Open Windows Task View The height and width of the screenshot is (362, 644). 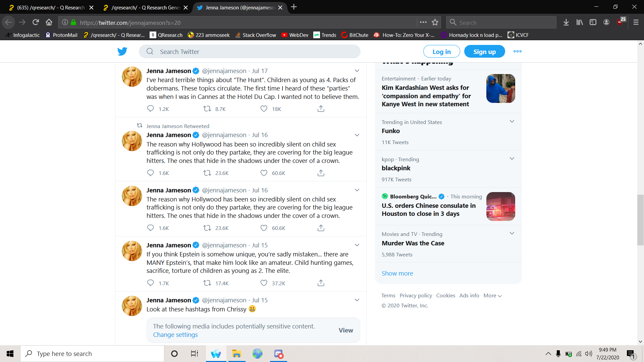(195, 354)
